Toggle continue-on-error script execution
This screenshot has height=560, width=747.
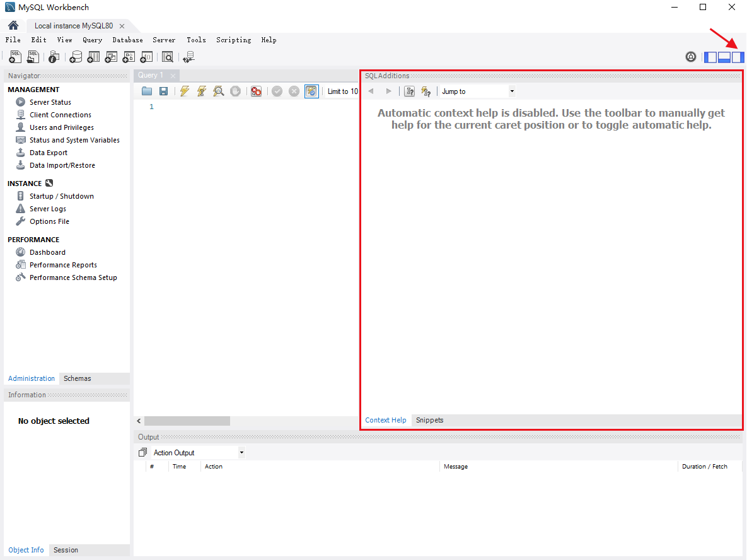257,91
